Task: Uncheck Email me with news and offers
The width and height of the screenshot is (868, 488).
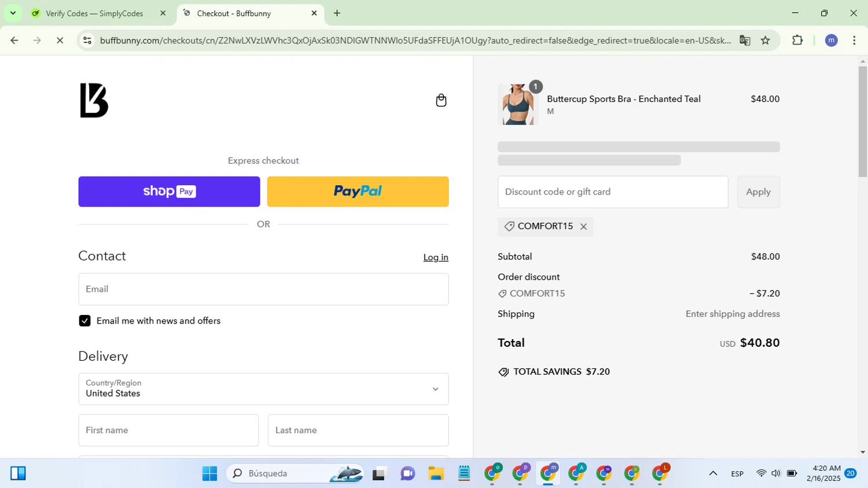Action: (85, 321)
